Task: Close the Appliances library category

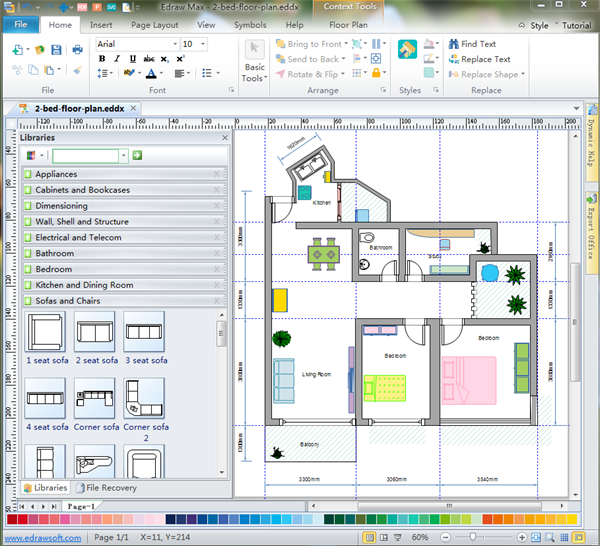Action: (217, 174)
